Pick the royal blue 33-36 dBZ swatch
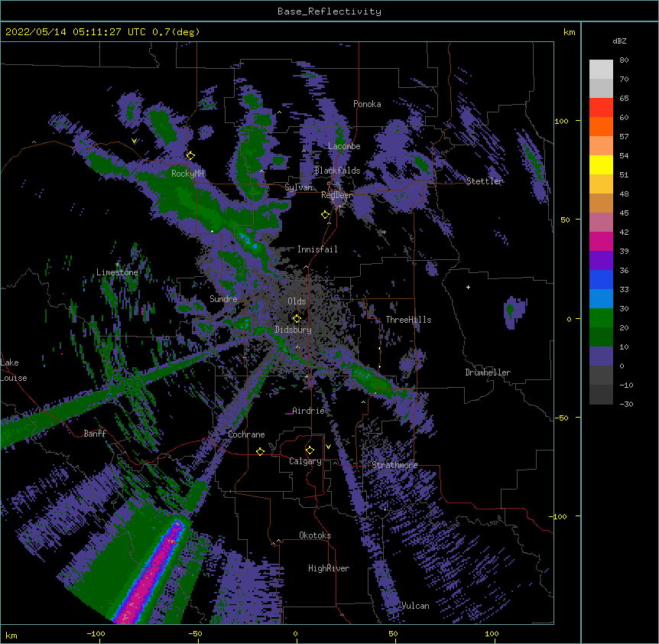The width and height of the screenshot is (659, 644). point(601,279)
